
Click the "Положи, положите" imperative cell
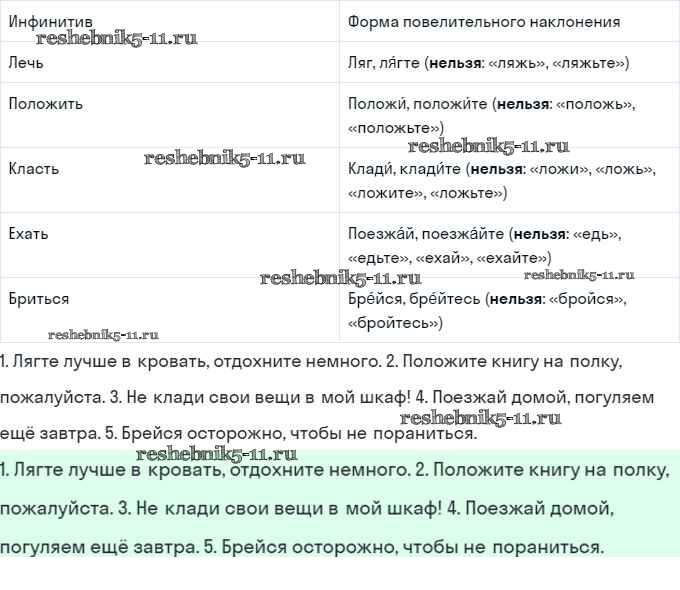(x=491, y=115)
